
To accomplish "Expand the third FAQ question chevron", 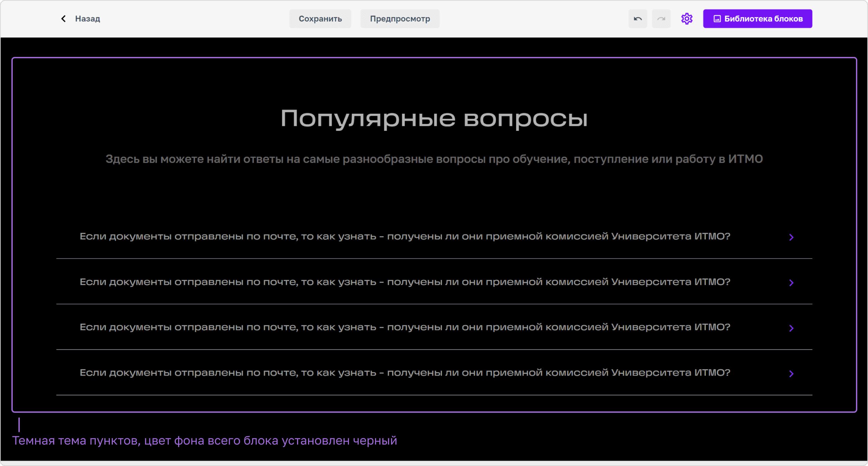I will [x=791, y=328].
